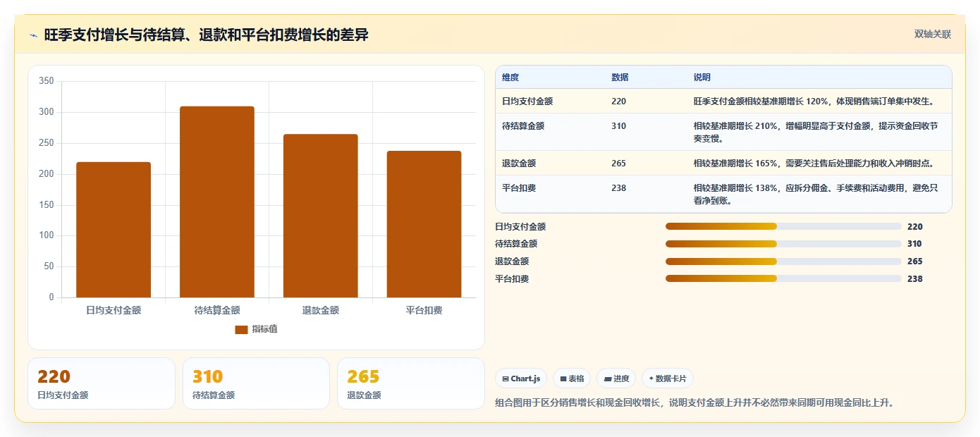
Task: Click the 维度 table column header
Action: coord(510,78)
